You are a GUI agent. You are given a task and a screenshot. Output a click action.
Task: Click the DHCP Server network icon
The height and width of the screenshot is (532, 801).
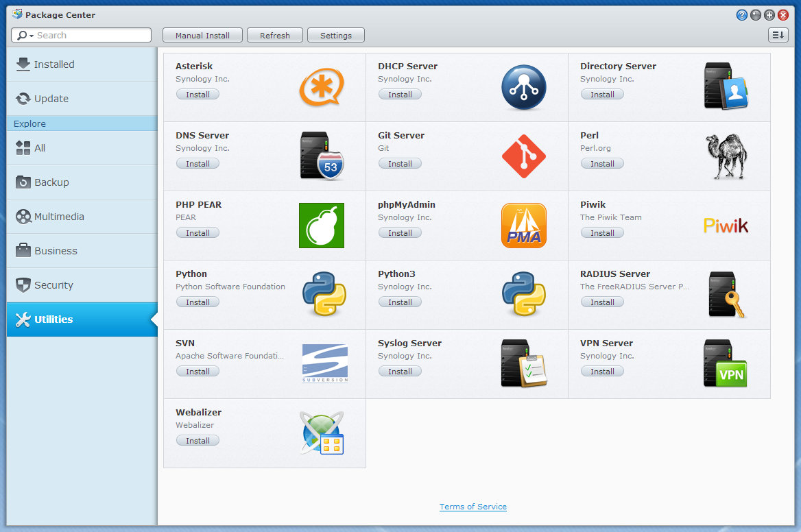tap(524, 87)
